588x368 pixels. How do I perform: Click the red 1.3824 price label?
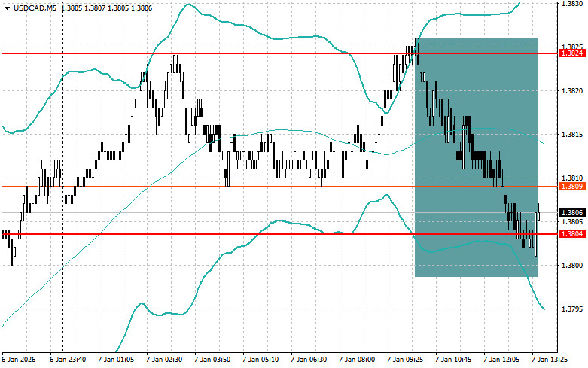(x=572, y=53)
